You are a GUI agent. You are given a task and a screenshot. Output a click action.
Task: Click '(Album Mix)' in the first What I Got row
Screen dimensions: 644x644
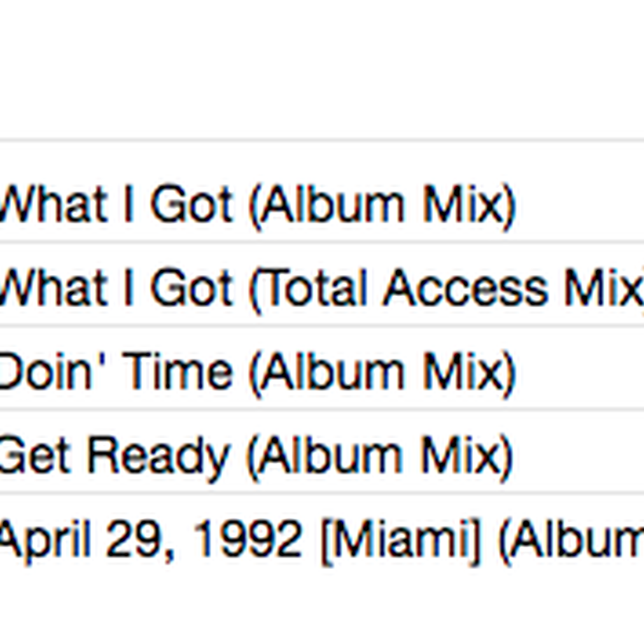coord(382,206)
